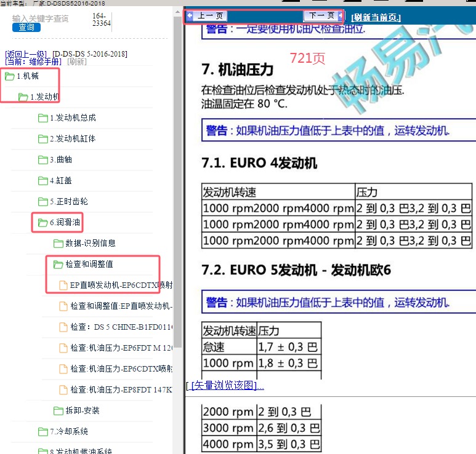Screen dimensions: 476x454
Task: Click the open folder icon of 6.润滑油
Action: pos(43,223)
